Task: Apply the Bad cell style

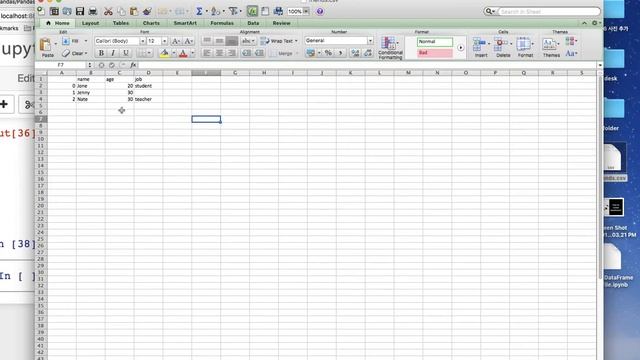Action: (435, 53)
